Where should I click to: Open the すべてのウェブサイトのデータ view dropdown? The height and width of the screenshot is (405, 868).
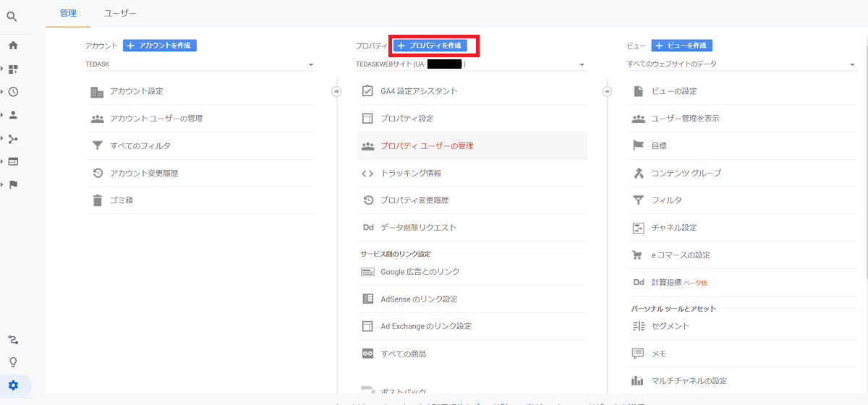852,64
